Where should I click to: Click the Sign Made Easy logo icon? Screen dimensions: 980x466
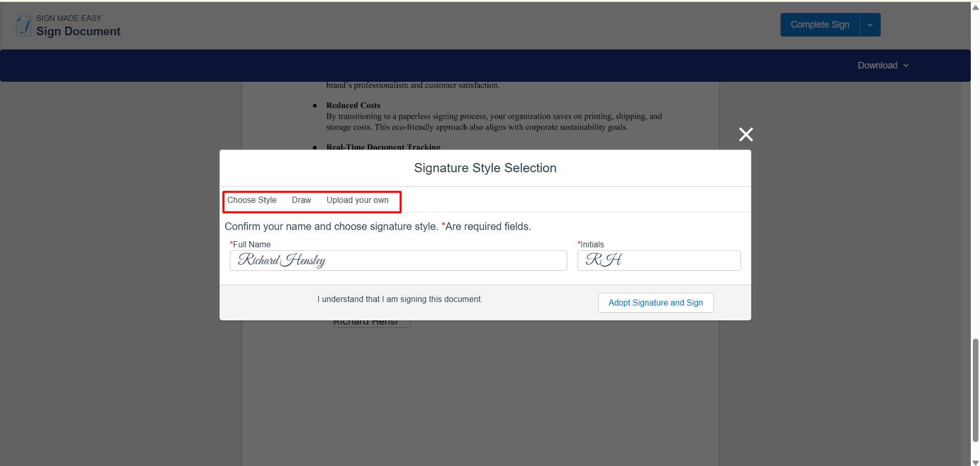[23, 26]
